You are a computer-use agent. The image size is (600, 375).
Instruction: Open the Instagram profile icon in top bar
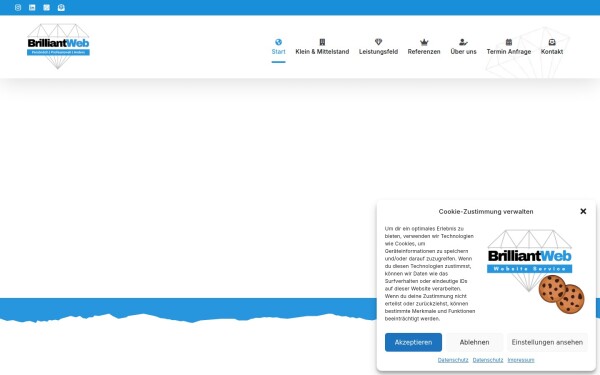pyautogui.click(x=18, y=8)
